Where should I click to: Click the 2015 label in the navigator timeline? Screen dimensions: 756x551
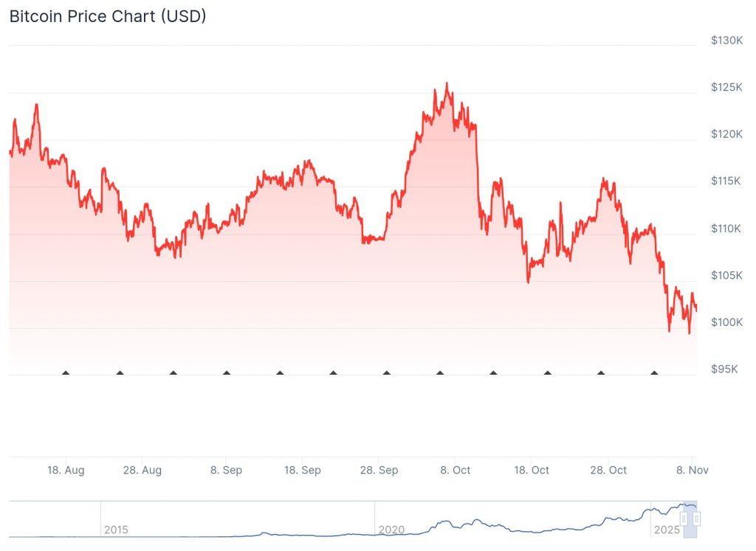point(116,530)
